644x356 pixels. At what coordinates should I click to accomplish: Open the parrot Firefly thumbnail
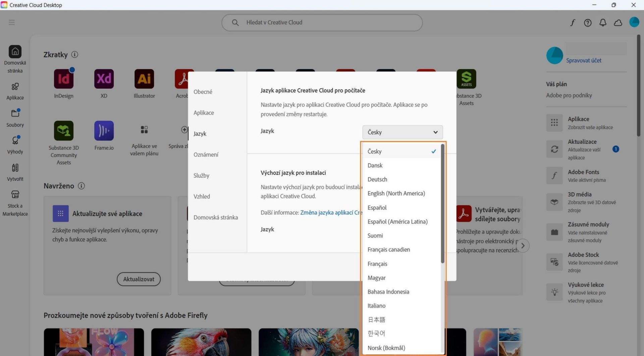(x=201, y=342)
